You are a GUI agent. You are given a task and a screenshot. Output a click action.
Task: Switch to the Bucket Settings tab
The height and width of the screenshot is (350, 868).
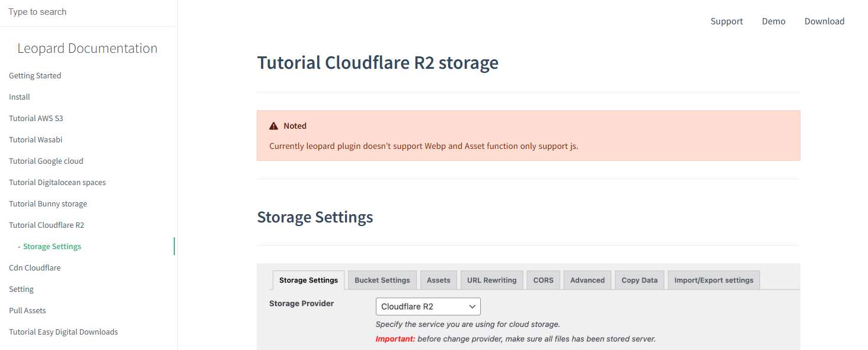click(x=382, y=280)
